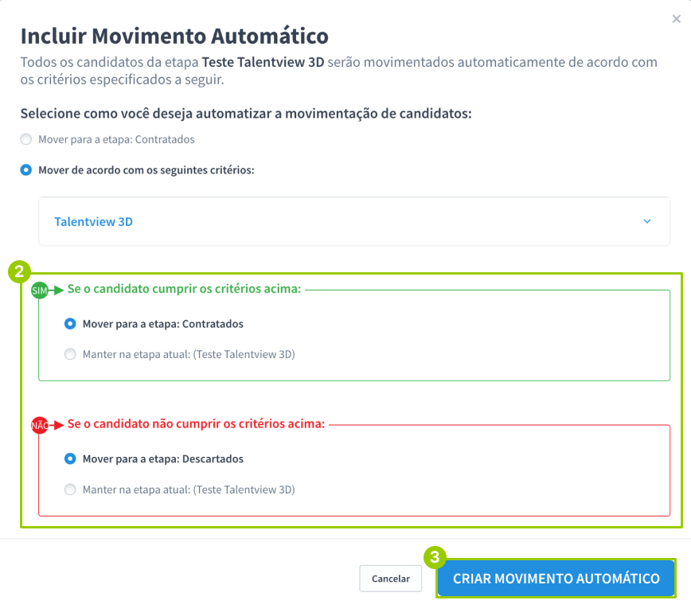Viewport: 691px width, 616px height.
Task: Pick 'Manter na etapa atual' in NÃO section
Action: tap(71, 489)
